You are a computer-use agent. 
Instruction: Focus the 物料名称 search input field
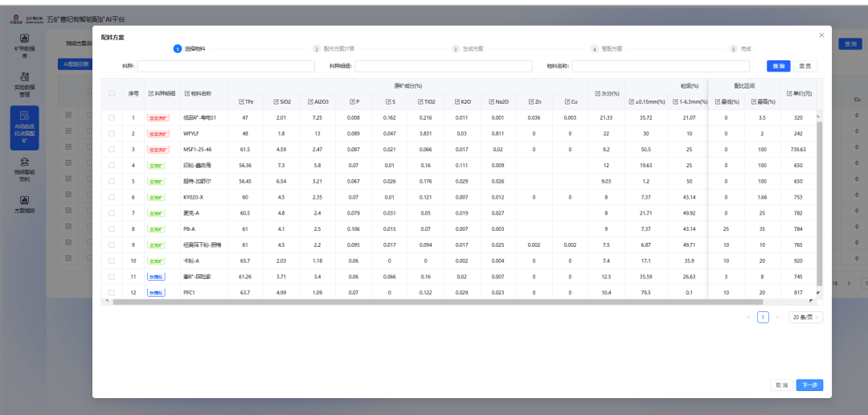(x=661, y=66)
